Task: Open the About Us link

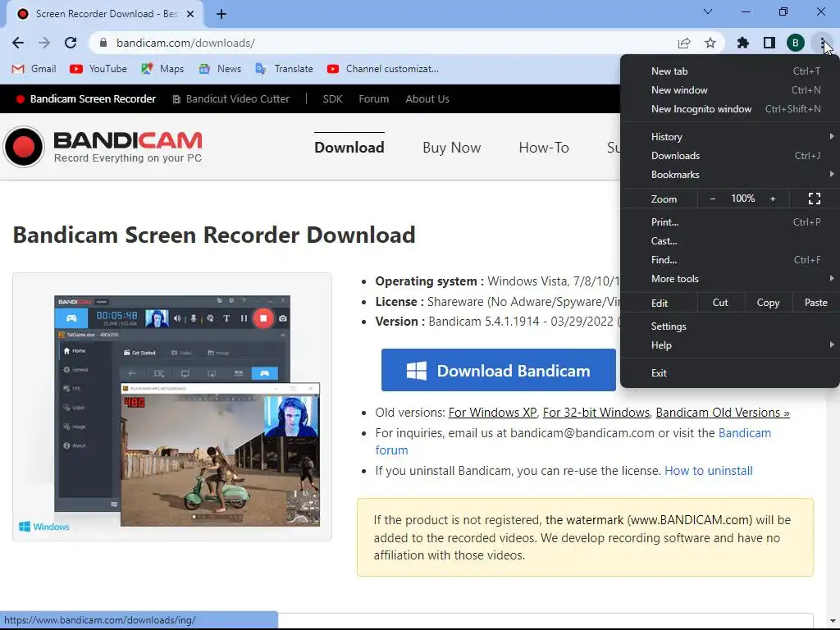Action: tap(427, 99)
